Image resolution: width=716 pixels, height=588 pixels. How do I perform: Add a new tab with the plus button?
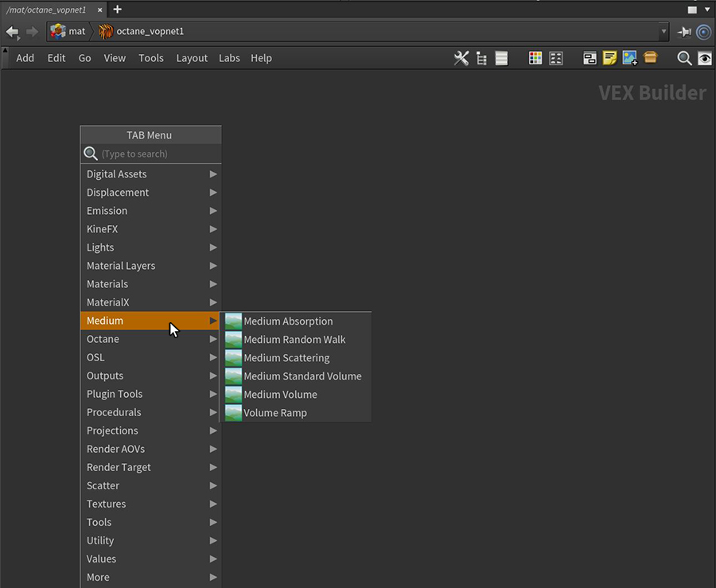tap(118, 10)
